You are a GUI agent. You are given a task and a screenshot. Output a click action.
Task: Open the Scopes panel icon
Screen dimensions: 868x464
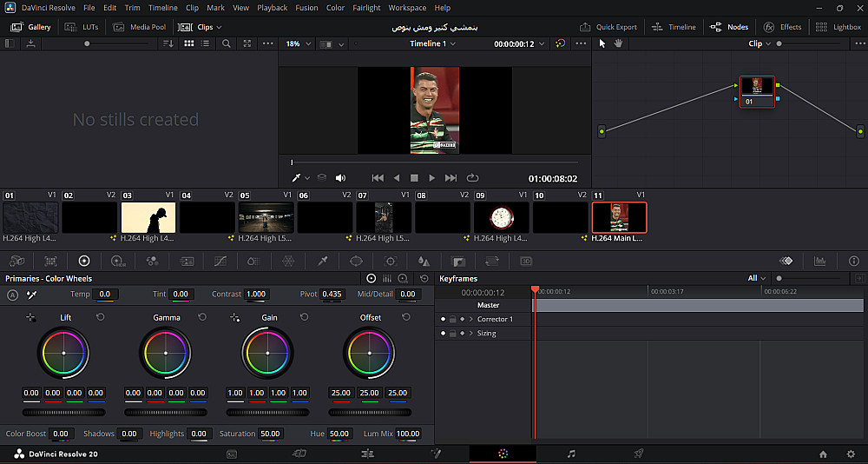[819, 261]
